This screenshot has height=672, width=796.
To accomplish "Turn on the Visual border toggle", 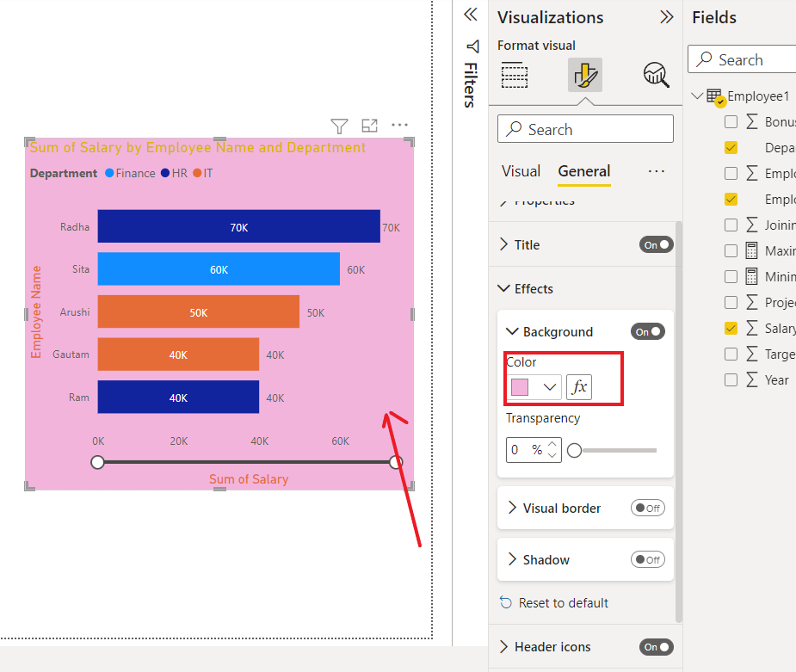I will pos(648,508).
